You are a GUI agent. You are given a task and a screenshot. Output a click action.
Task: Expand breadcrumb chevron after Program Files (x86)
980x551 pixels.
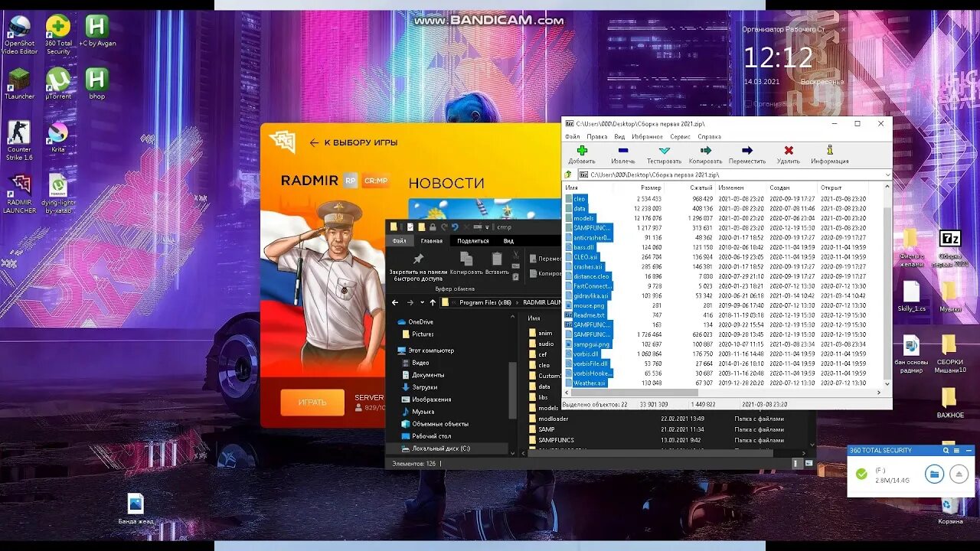(x=518, y=303)
